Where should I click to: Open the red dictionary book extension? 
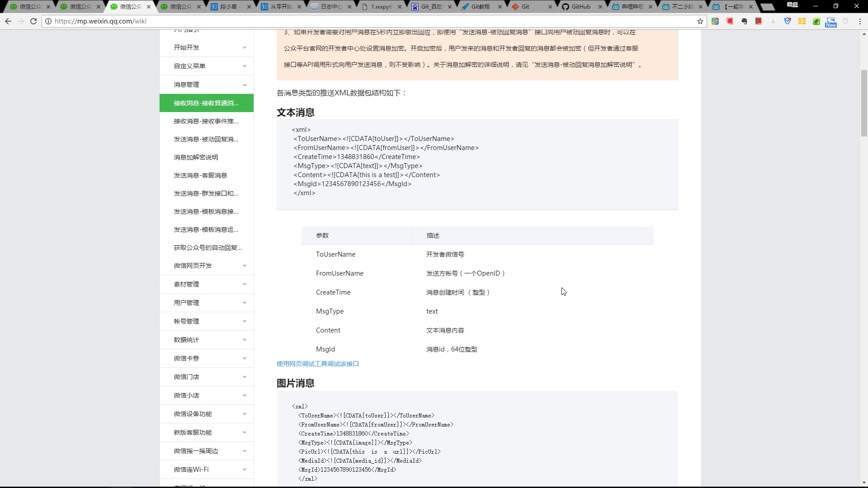tap(759, 21)
